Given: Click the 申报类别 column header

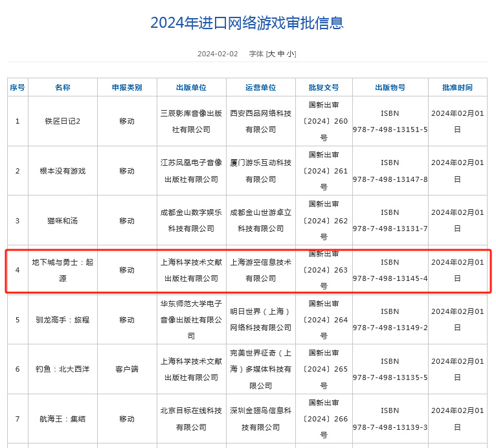Looking at the screenshot, I should tap(127, 87).
